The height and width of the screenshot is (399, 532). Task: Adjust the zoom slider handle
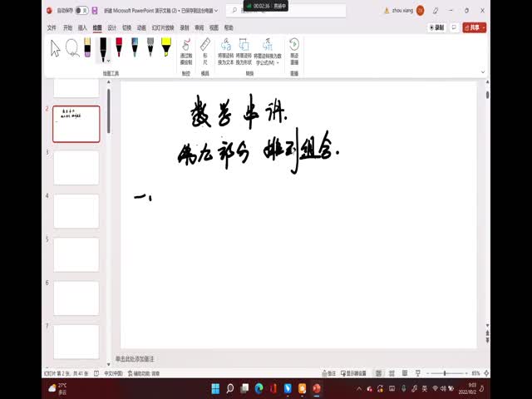click(445, 373)
